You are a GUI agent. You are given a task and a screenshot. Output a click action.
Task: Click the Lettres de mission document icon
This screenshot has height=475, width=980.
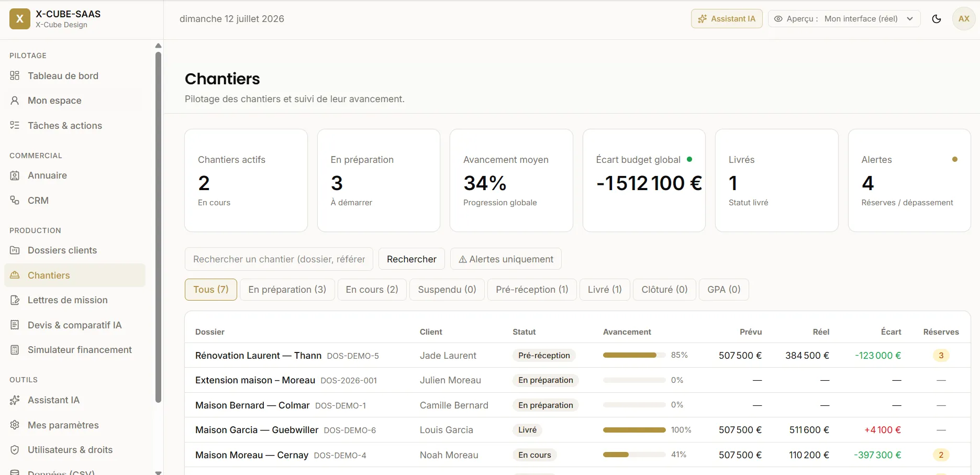click(x=15, y=300)
